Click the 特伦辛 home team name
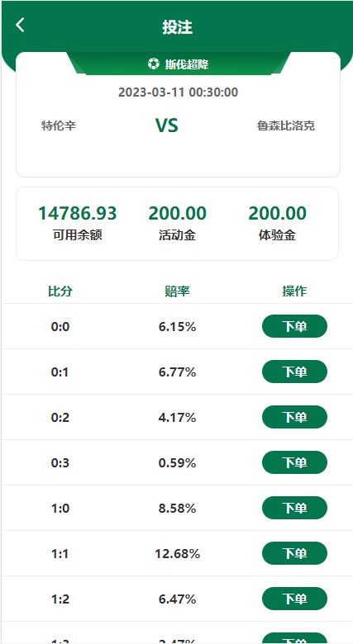 [59, 125]
